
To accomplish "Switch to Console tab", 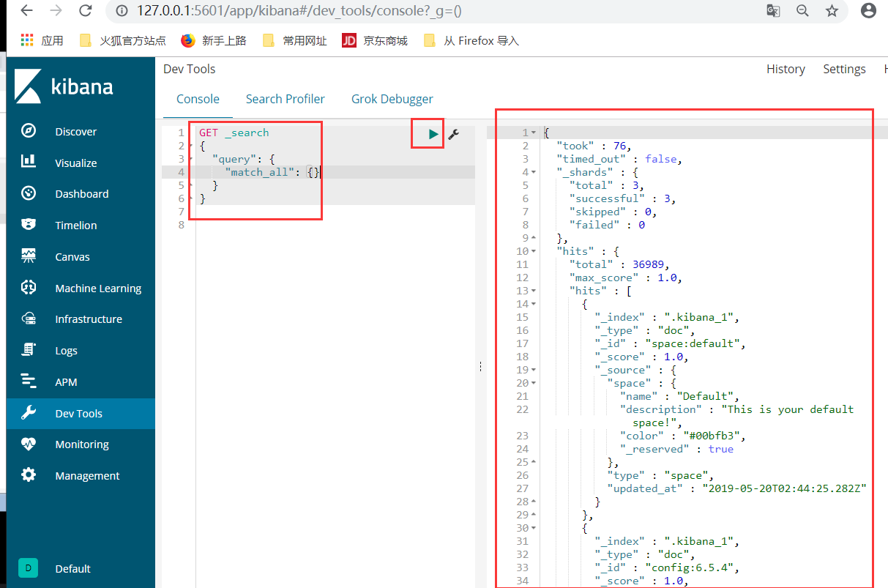I will pos(198,99).
